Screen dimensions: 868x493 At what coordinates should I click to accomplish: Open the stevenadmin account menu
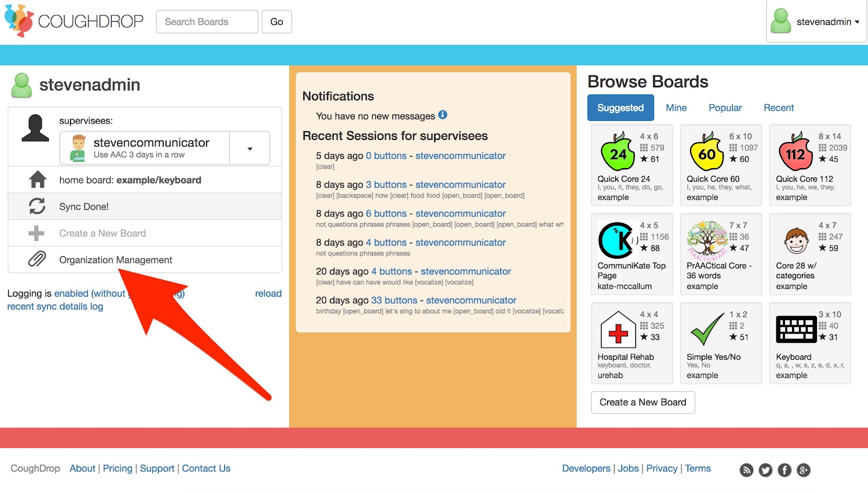[x=816, y=21]
